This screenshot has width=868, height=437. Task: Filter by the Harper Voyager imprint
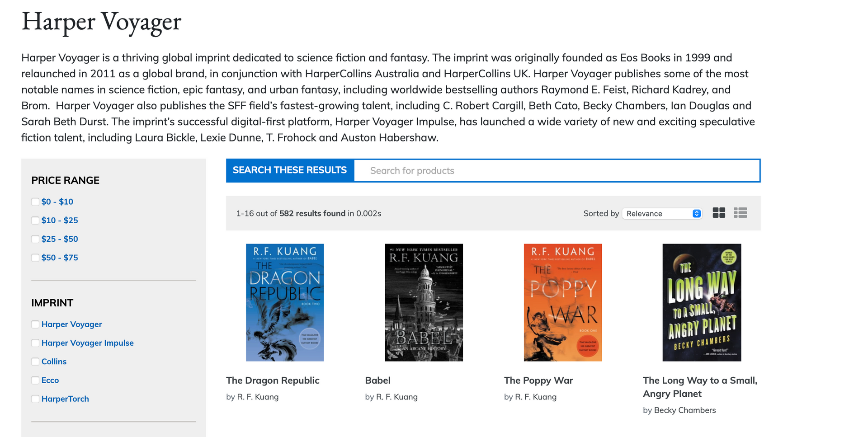pos(35,324)
